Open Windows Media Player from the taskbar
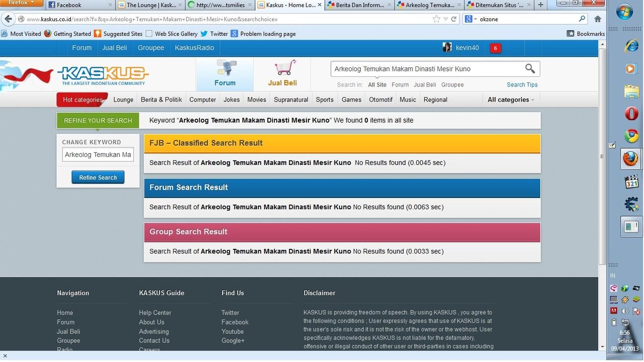The width and height of the screenshot is (644, 362). [631, 68]
